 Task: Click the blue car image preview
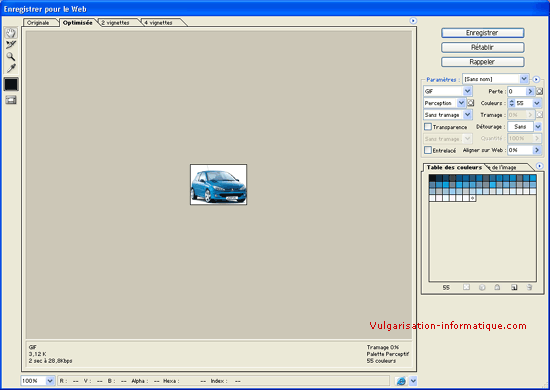pyautogui.click(x=219, y=184)
